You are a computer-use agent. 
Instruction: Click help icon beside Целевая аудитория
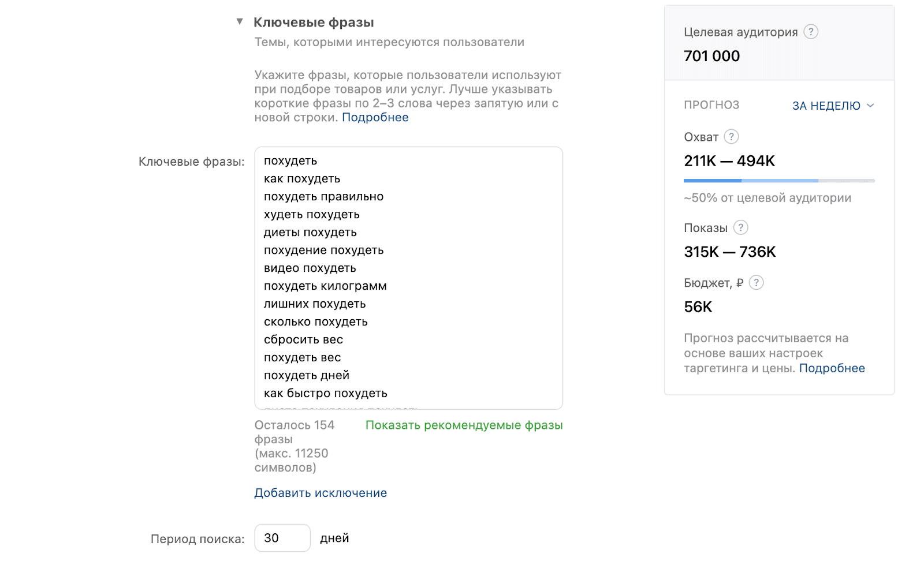811,32
